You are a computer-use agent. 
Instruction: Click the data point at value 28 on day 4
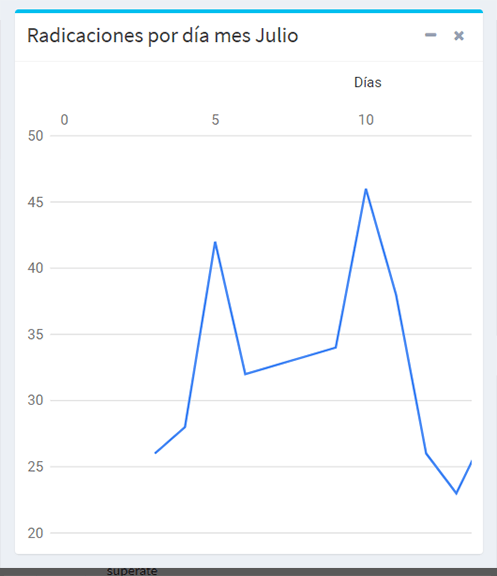[185, 427]
